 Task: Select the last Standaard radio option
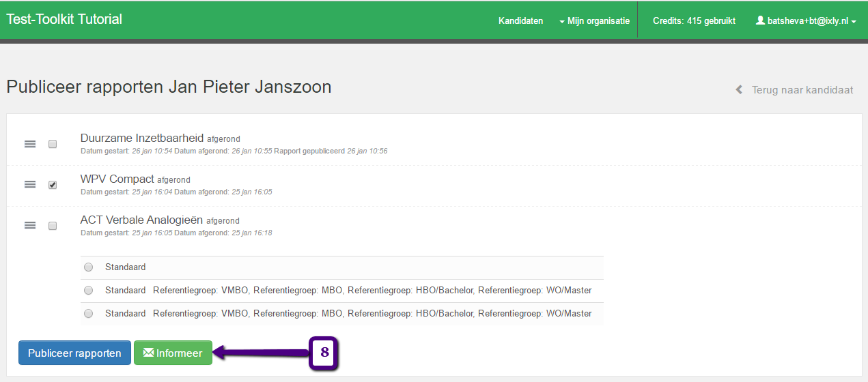click(88, 314)
